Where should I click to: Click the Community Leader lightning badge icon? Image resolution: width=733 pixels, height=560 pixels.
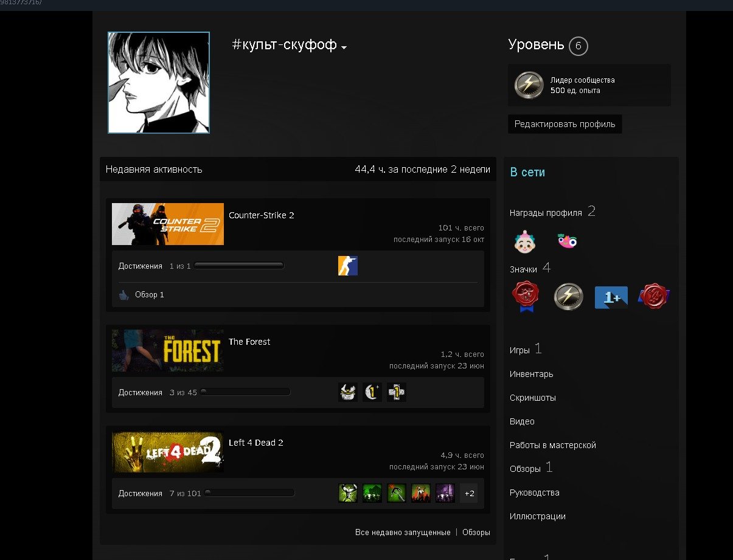[529, 85]
